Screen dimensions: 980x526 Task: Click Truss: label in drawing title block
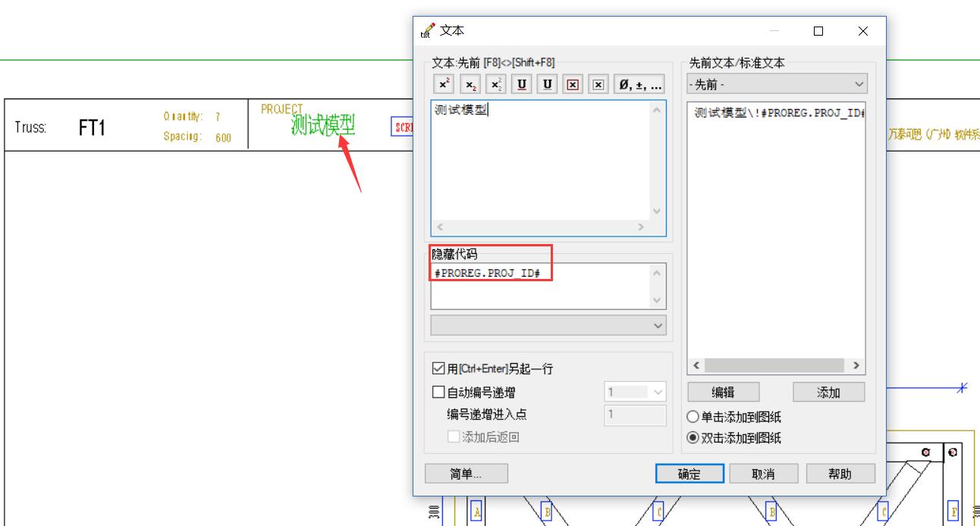click(x=30, y=127)
